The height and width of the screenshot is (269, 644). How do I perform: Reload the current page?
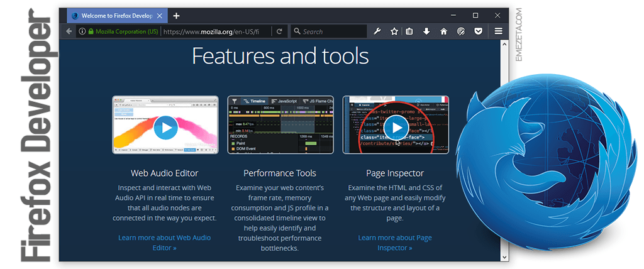click(x=279, y=31)
